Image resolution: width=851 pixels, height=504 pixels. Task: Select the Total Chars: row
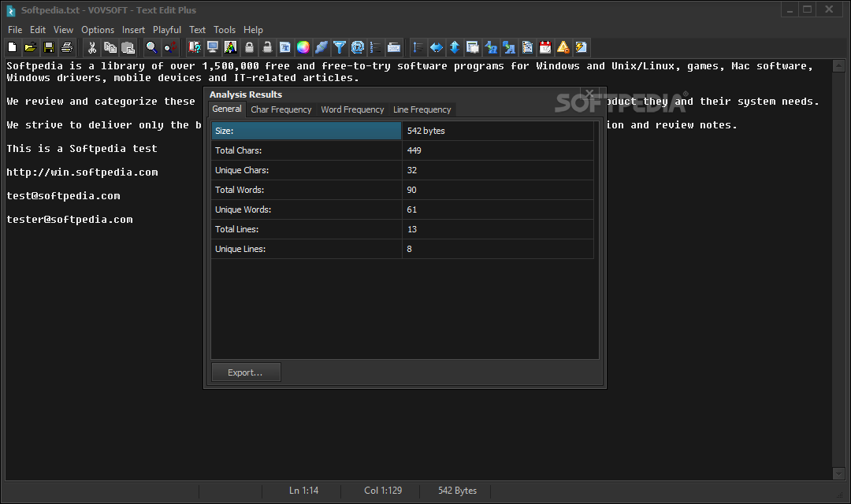coord(402,150)
